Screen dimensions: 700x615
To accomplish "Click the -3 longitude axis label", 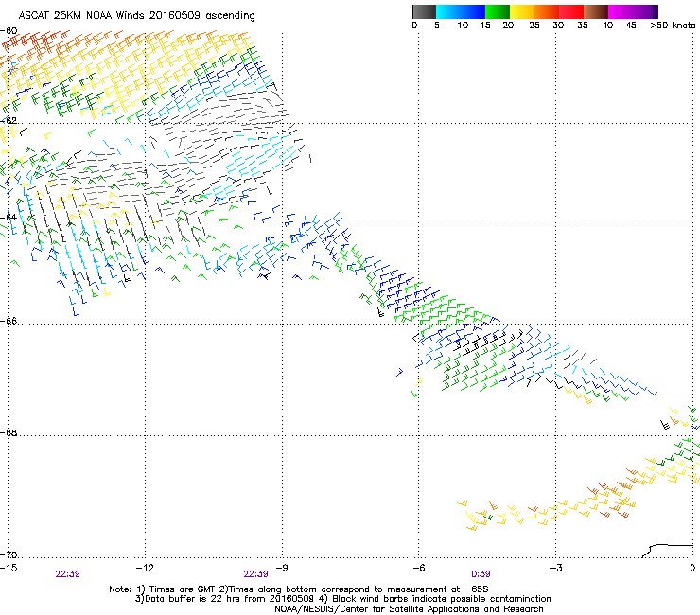I will [x=555, y=568].
